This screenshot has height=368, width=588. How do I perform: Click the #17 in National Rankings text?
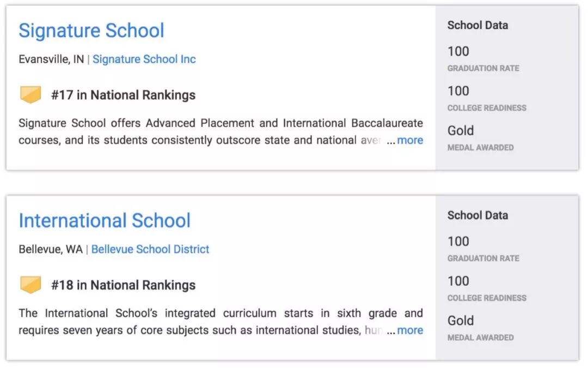pyautogui.click(x=123, y=95)
